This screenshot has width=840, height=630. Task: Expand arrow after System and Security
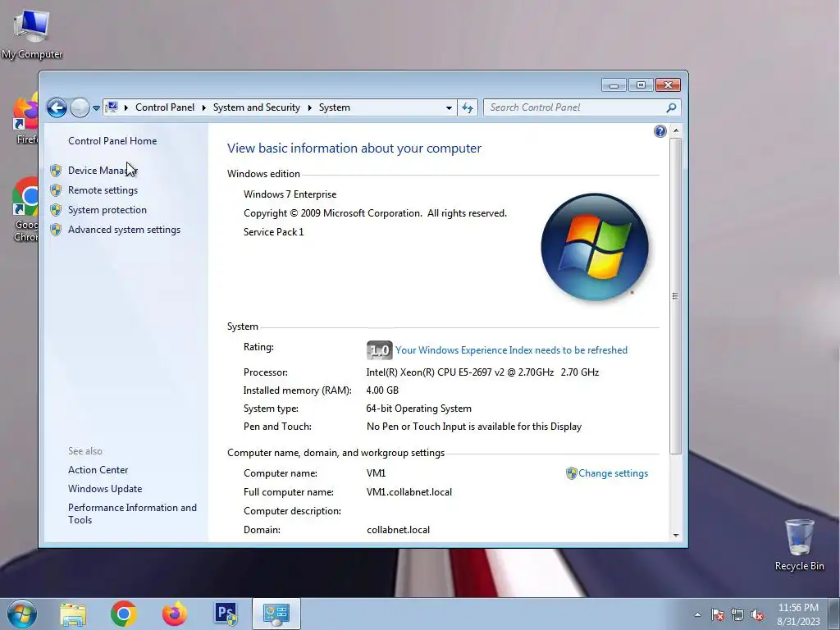click(309, 107)
